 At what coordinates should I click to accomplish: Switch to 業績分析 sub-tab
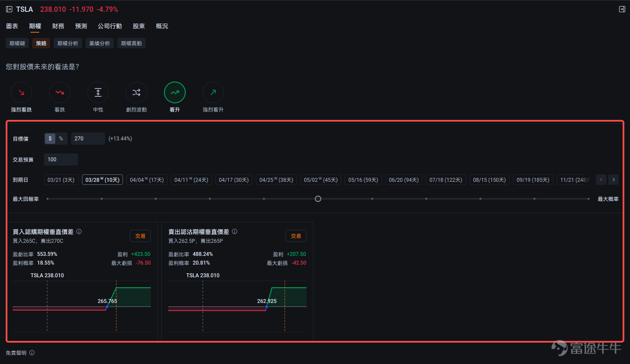[x=100, y=43]
